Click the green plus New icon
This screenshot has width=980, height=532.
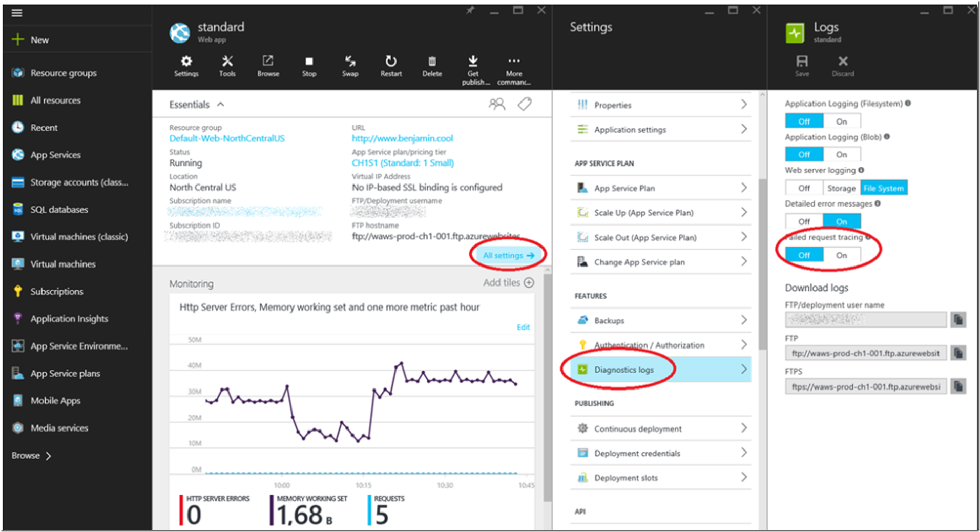18,39
